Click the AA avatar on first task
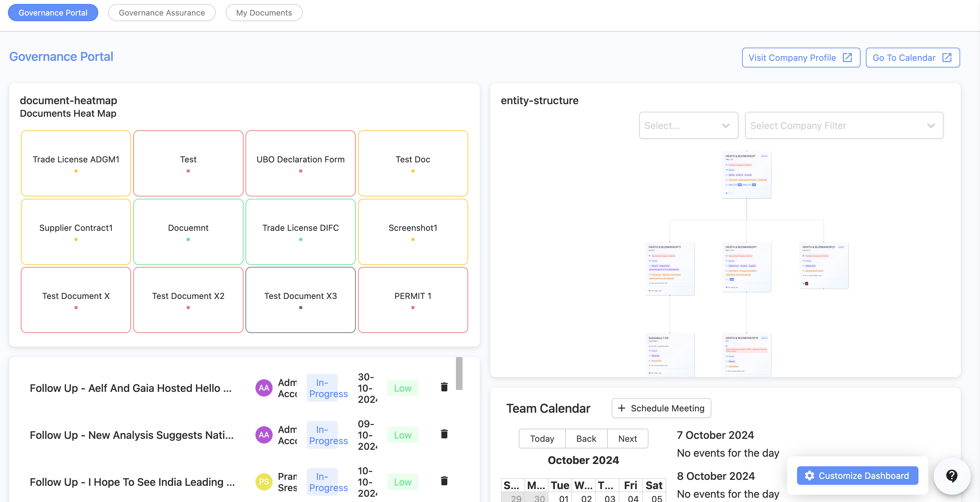This screenshot has width=980, height=502. click(x=264, y=388)
